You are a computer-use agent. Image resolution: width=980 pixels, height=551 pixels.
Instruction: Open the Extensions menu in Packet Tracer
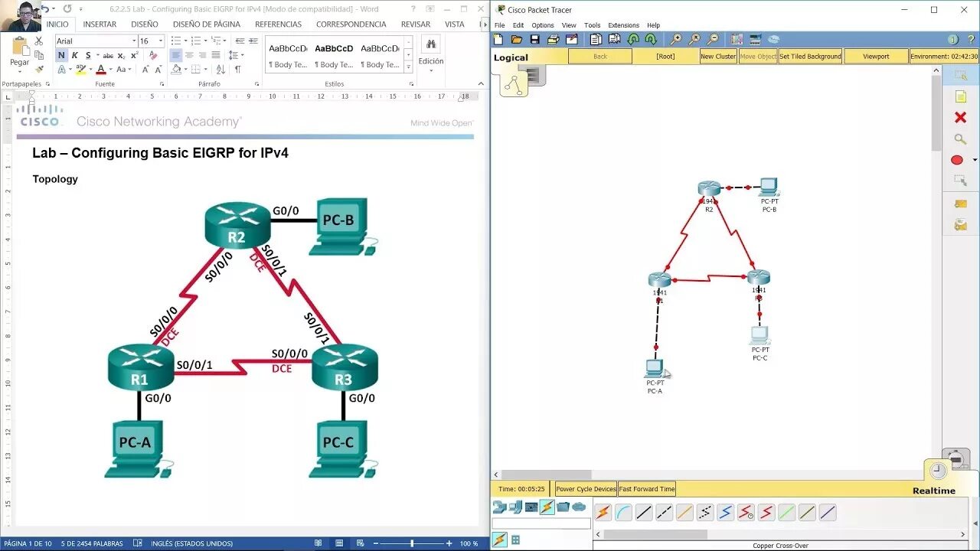[x=623, y=25]
